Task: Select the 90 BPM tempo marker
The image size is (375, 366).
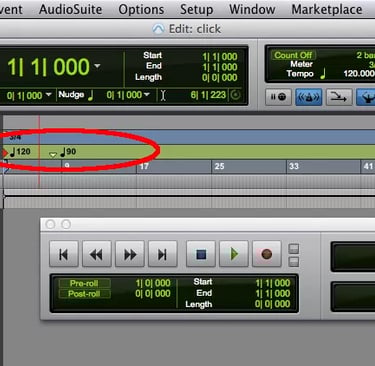Action: click(x=68, y=152)
